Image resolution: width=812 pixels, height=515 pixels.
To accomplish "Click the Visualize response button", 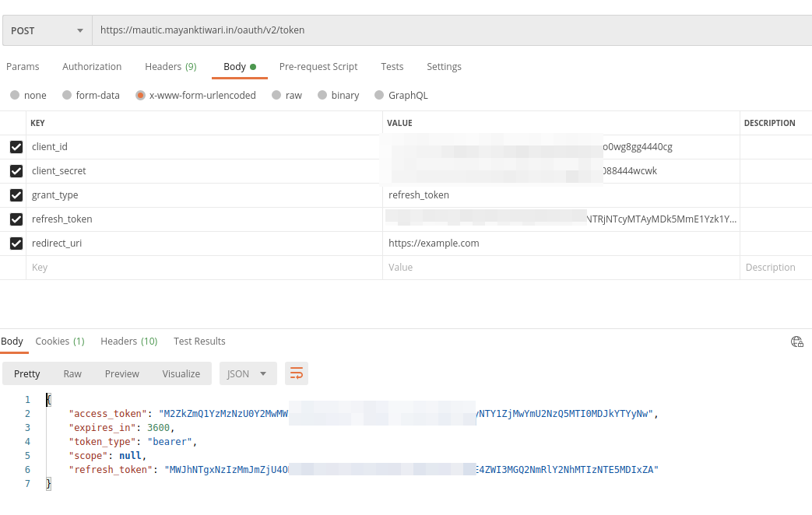I will pyautogui.click(x=181, y=374).
